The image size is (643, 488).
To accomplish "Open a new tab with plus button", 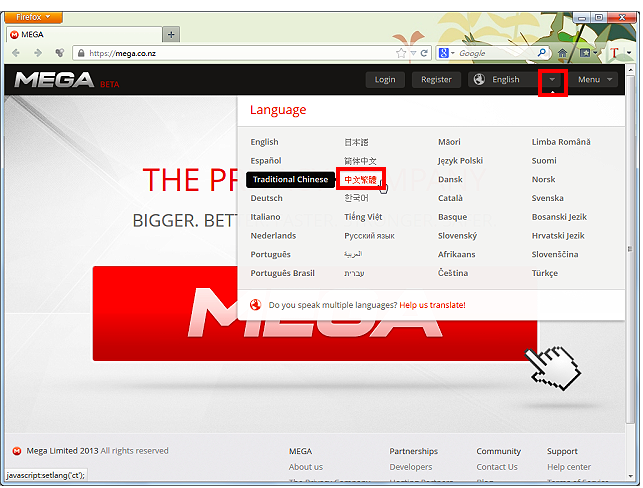I will (171, 34).
